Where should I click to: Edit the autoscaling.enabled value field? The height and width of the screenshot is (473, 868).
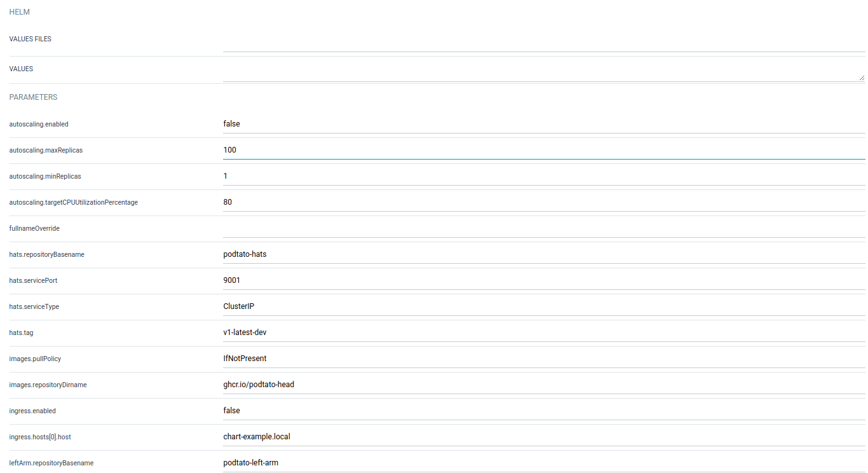543,124
